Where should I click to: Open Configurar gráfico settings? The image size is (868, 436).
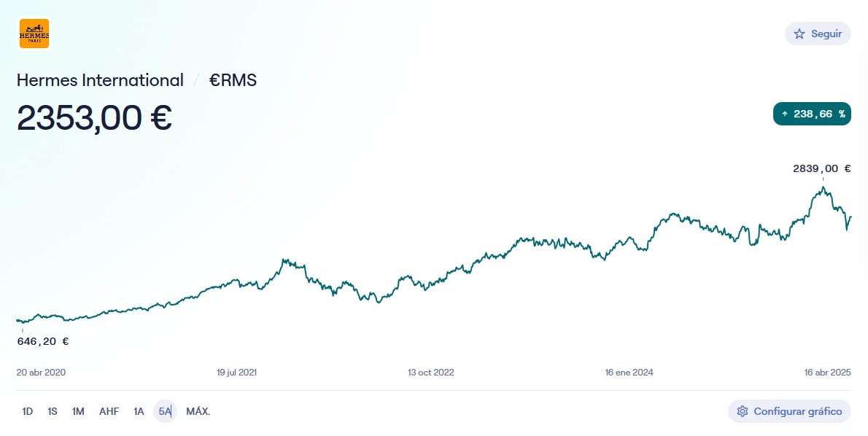789,411
